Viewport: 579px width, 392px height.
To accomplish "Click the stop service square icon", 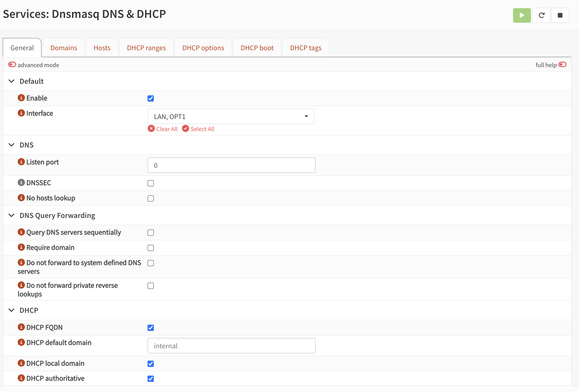I will pyautogui.click(x=560, y=15).
